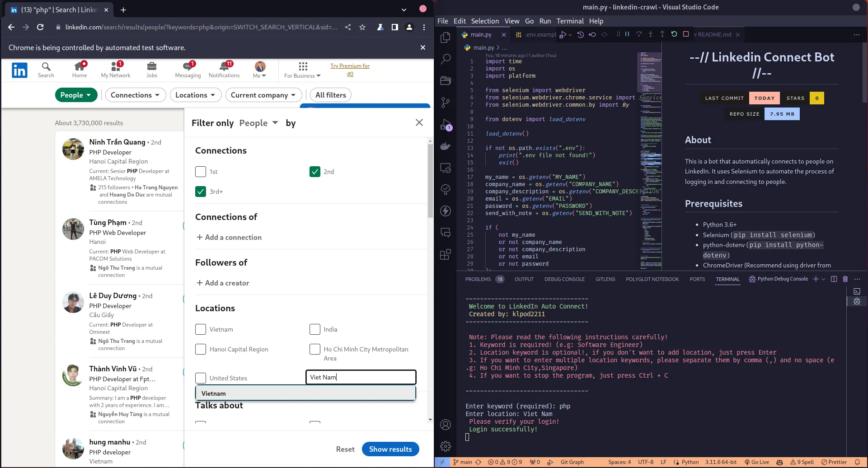Open LinkedIn Notifications icon
This screenshot has height=468, width=868.
224,70
